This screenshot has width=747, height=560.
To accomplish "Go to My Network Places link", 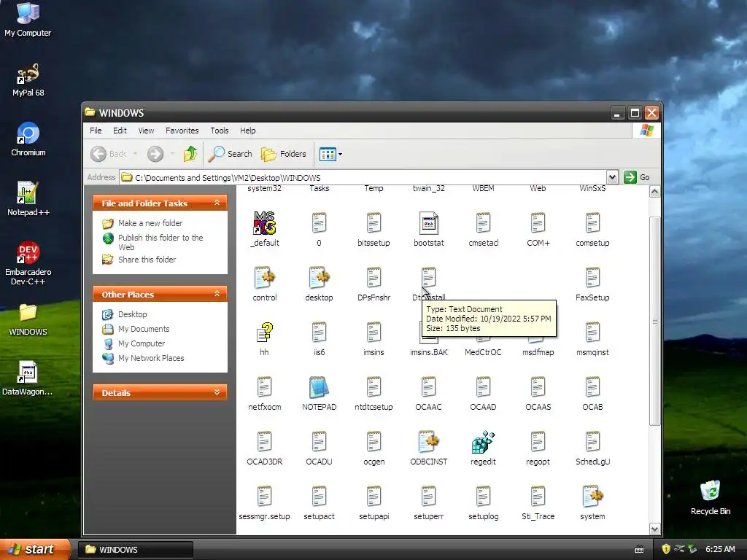I will pos(150,358).
